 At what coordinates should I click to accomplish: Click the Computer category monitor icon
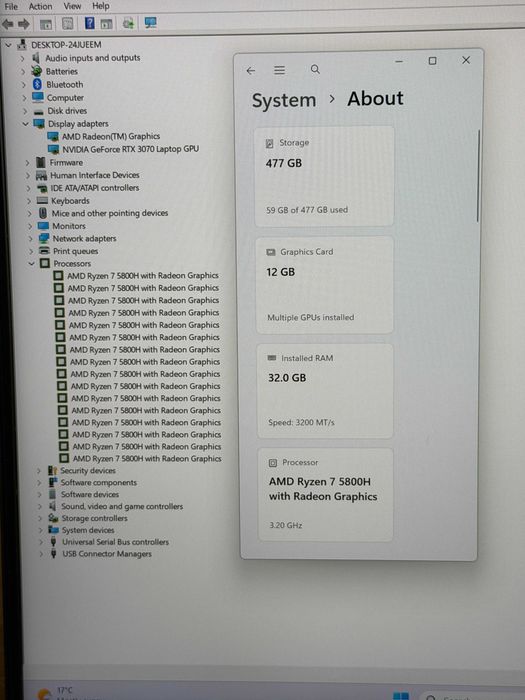[x=38, y=97]
